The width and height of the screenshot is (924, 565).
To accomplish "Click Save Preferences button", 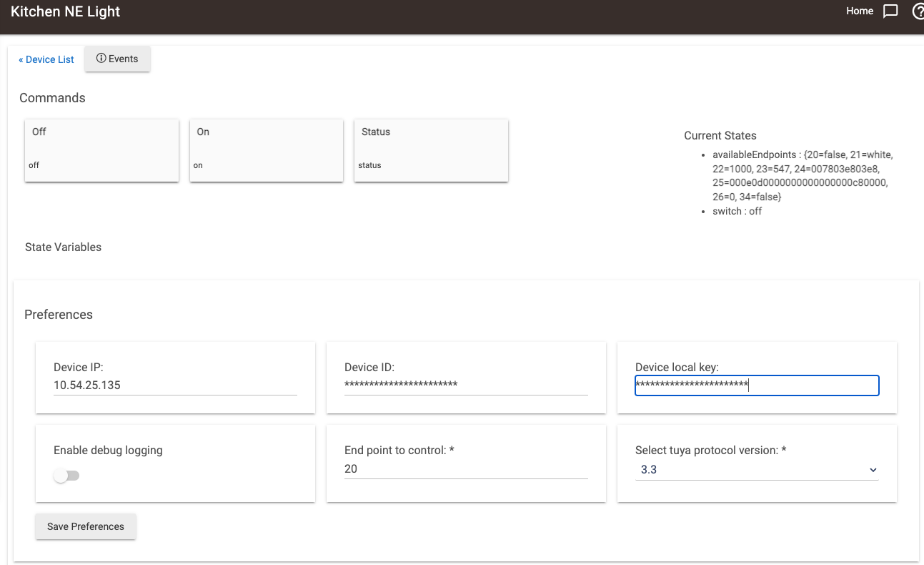I will click(x=86, y=526).
